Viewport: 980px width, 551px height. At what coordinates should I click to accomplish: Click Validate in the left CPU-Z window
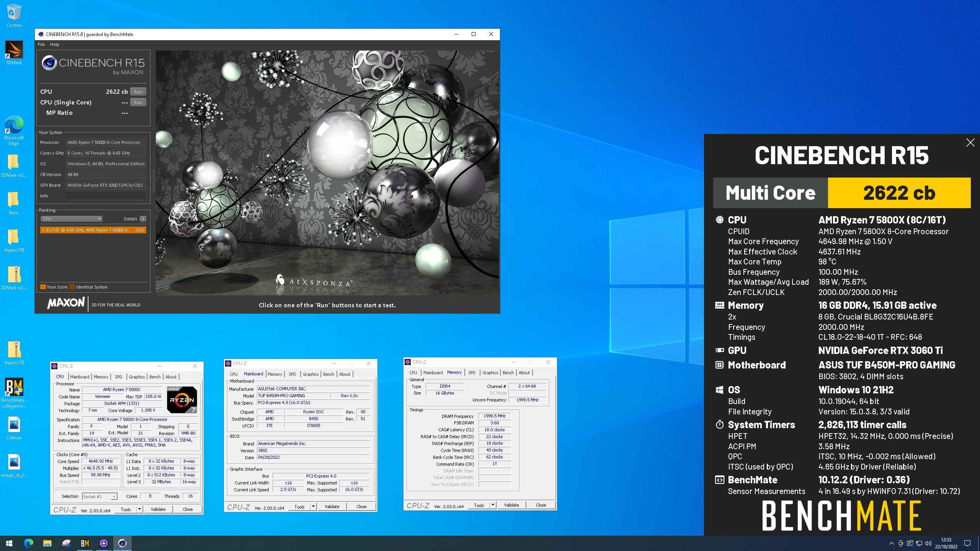pos(158,509)
